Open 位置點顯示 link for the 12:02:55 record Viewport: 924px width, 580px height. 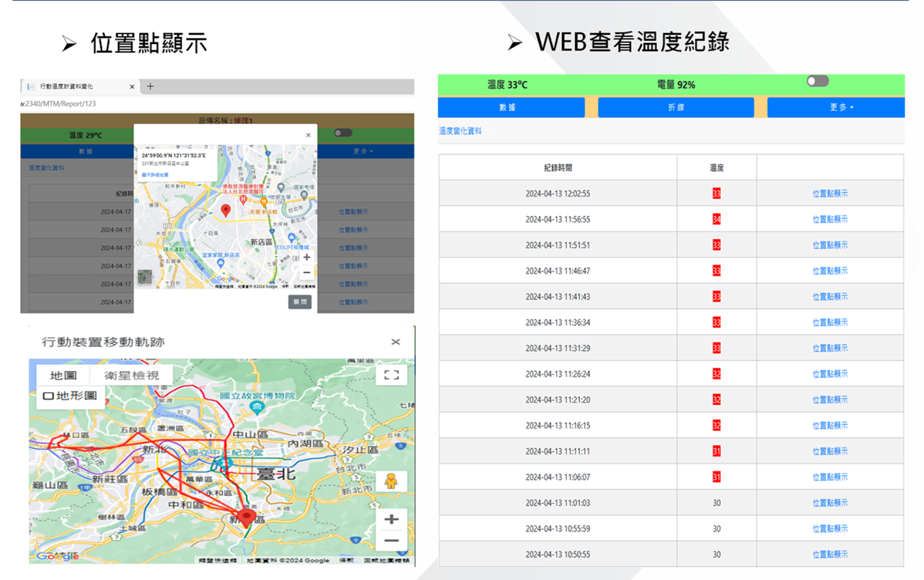tap(830, 193)
